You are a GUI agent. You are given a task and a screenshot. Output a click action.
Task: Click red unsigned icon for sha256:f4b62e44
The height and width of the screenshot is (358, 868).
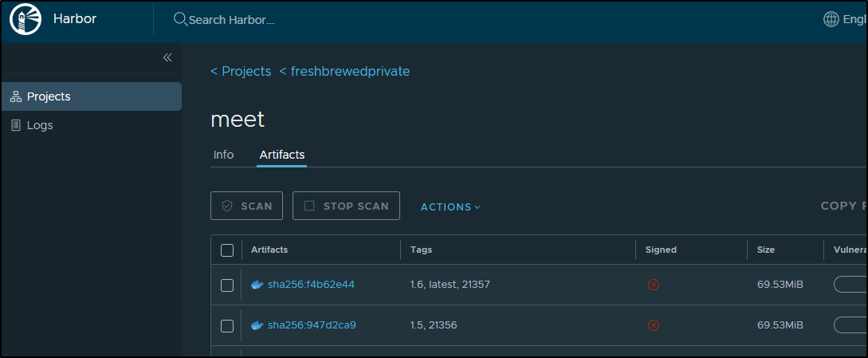[654, 285]
